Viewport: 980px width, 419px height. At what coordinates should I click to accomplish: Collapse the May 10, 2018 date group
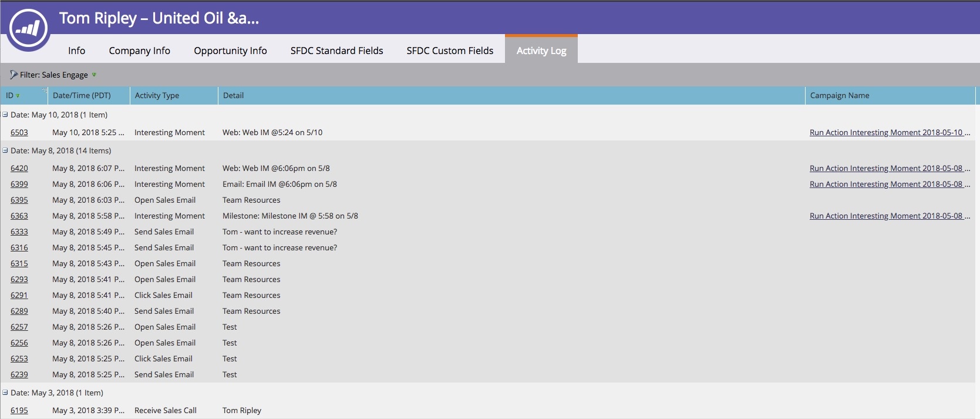(5, 115)
